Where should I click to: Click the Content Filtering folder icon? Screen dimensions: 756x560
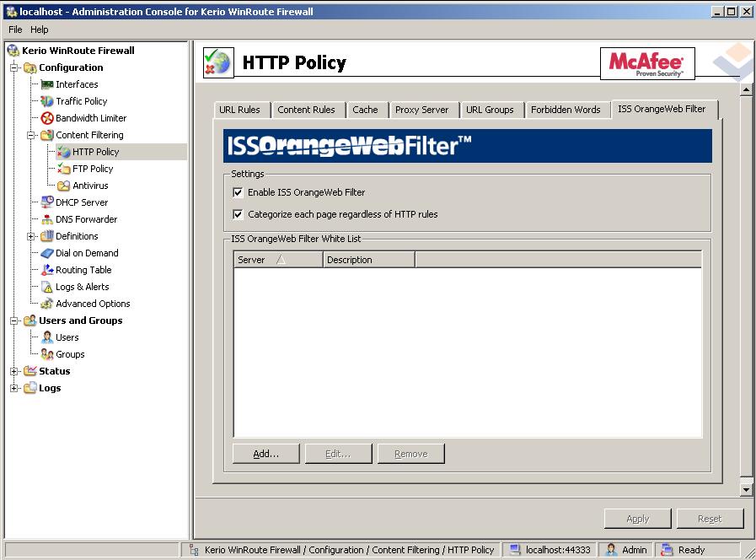pyautogui.click(x=46, y=135)
